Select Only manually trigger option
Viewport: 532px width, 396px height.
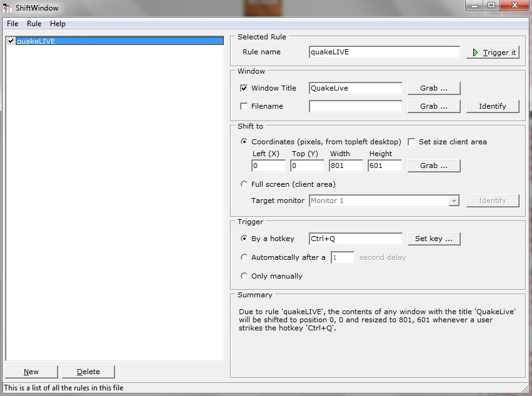point(244,276)
